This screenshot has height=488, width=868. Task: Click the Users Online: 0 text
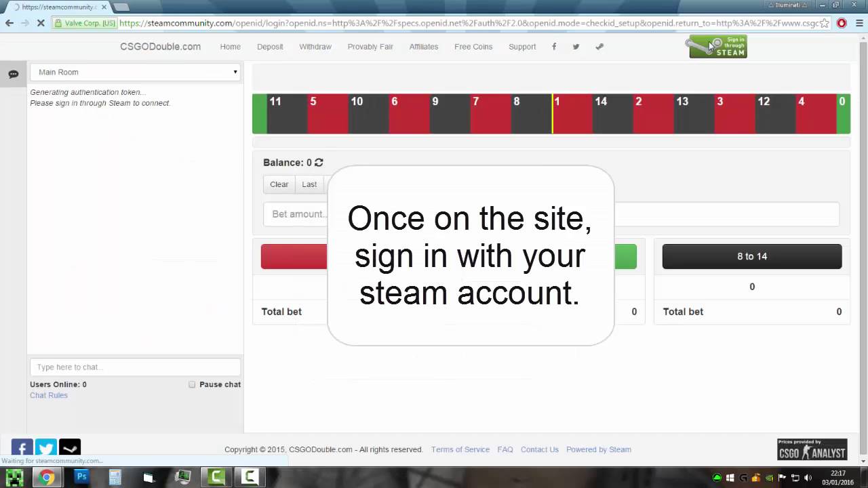point(58,384)
